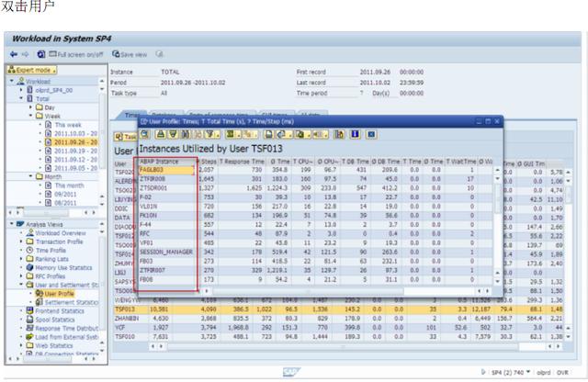Select user TSF010 in background table

click(125, 337)
